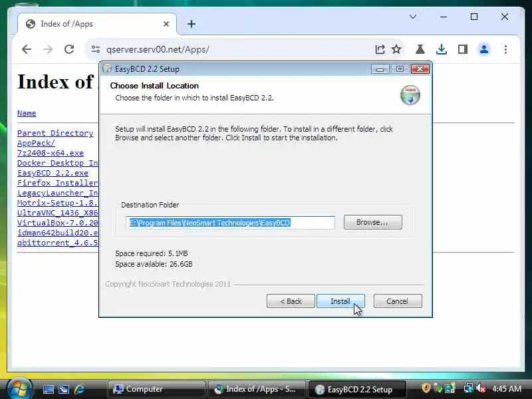
Task: Click Switch between windows quick launch icon
Action: pyautogui.click(x=64, y=389)
